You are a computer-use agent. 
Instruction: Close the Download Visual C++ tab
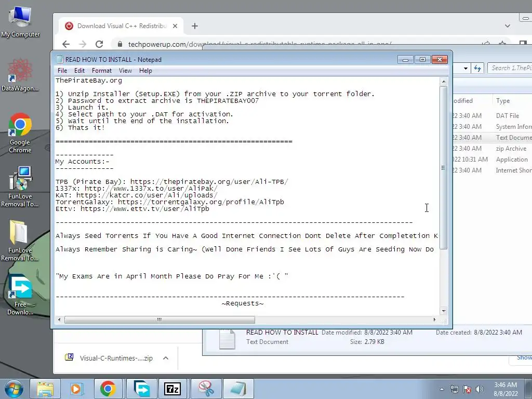[x=175, y=26]
